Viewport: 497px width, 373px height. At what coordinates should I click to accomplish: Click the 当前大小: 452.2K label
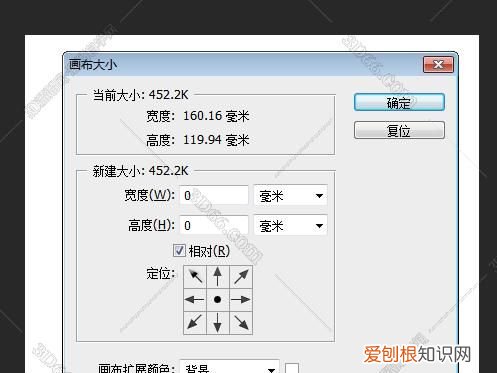coord(140,95)
